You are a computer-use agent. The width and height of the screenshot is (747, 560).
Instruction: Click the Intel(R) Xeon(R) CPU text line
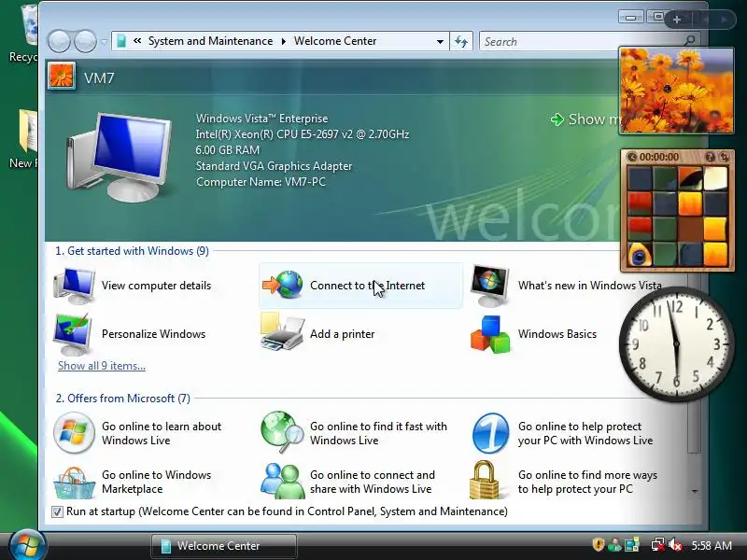click(x=302, y=134)
